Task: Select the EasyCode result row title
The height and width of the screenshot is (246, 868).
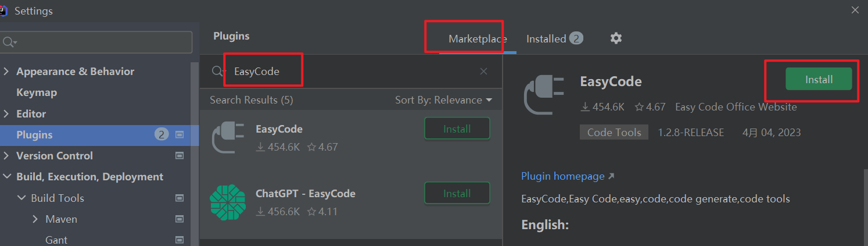Action: [x=279, y=129]
